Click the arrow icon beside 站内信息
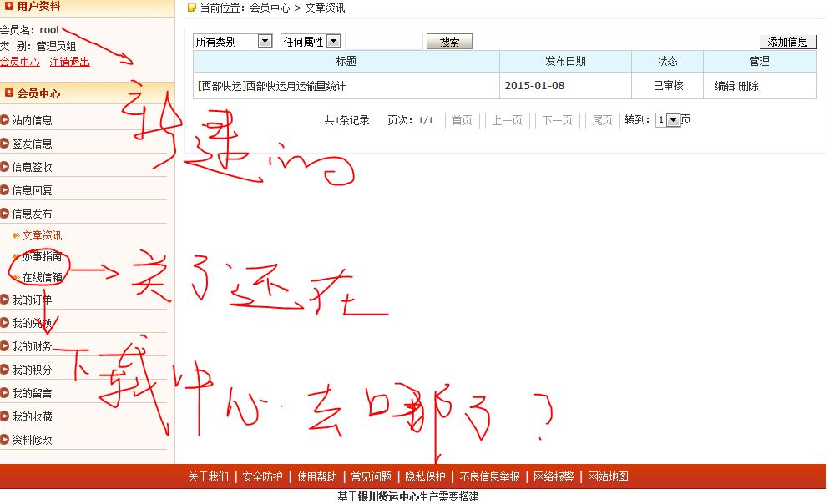This screenshot has height=504, width=829. click(5, 120)
